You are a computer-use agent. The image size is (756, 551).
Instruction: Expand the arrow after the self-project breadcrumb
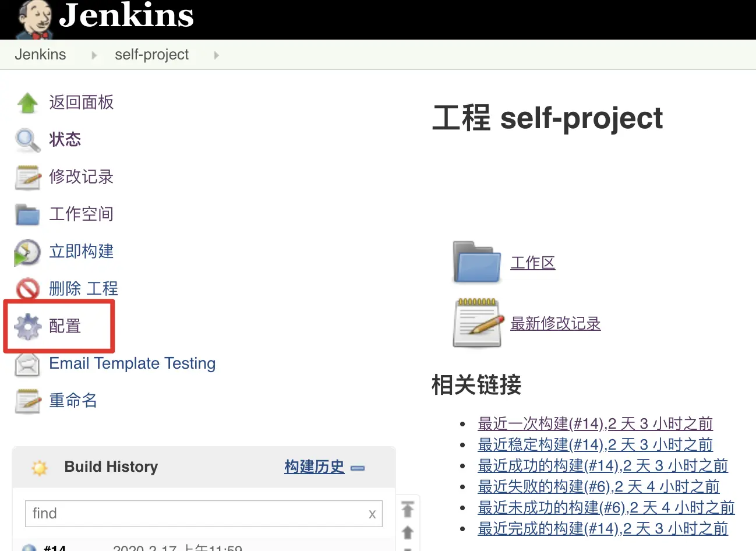(x=216, y=55)
